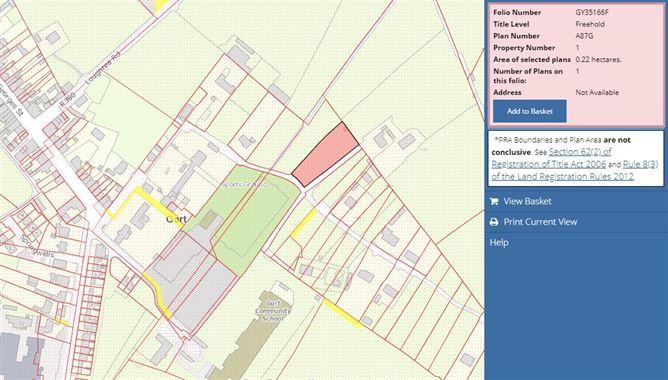This screenshot has height=380, width=668.
Task: Select the highlighted red land parcel
Action: [326, 154]
